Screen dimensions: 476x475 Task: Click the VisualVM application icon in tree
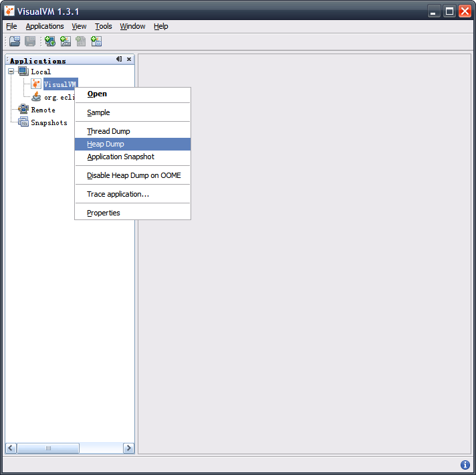point(36,84)
